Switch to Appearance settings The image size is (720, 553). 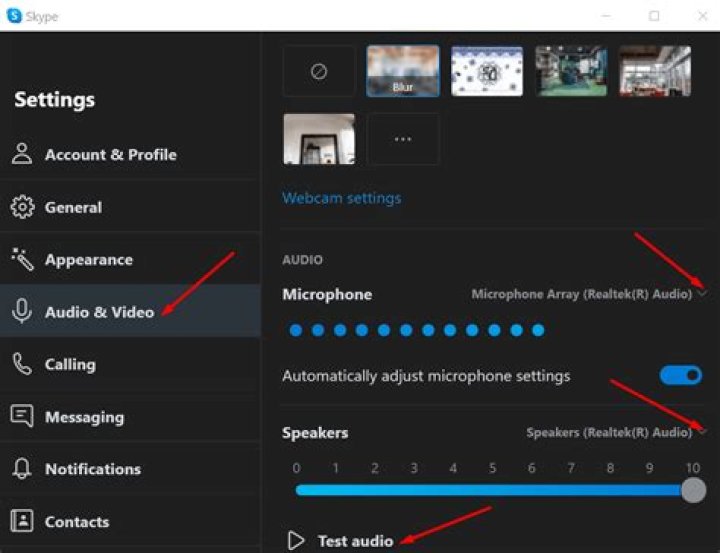tap(130, 259)
